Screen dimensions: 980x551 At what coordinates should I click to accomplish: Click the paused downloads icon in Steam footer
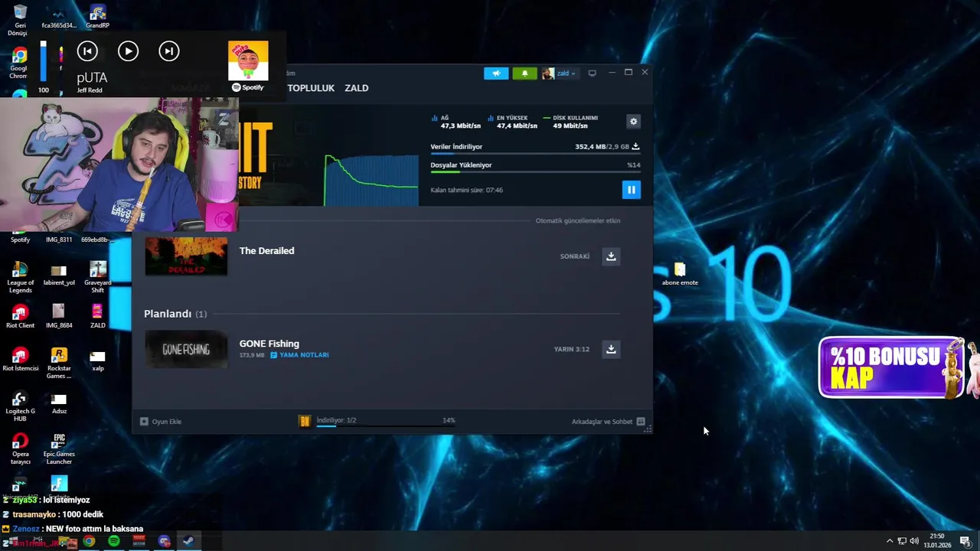pos(305,421)
